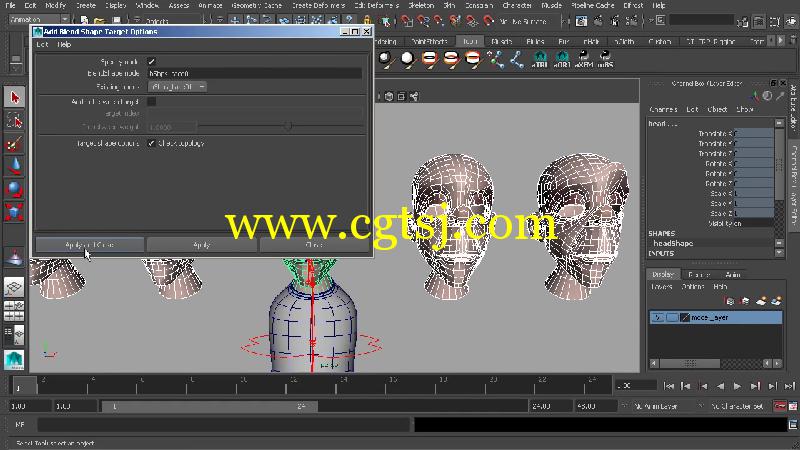Switch to the Anim layer tab
Image resolution: width=800 pixels, height=450 pixels.
pyautogui.click(x=733, y=274)
